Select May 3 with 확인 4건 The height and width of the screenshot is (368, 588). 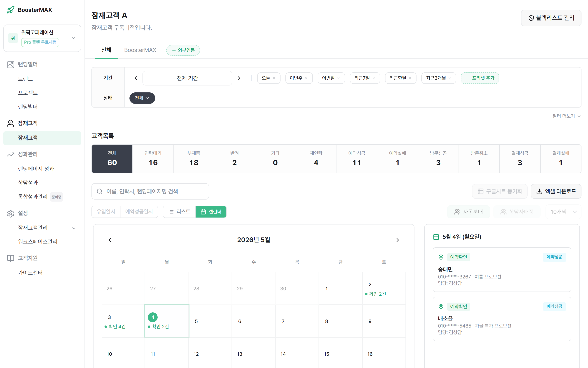123,321
